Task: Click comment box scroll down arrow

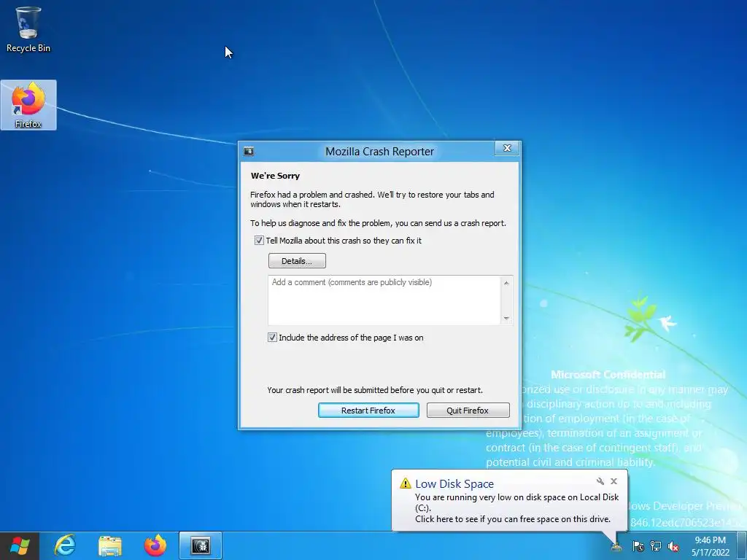Action: click(506, 318)
